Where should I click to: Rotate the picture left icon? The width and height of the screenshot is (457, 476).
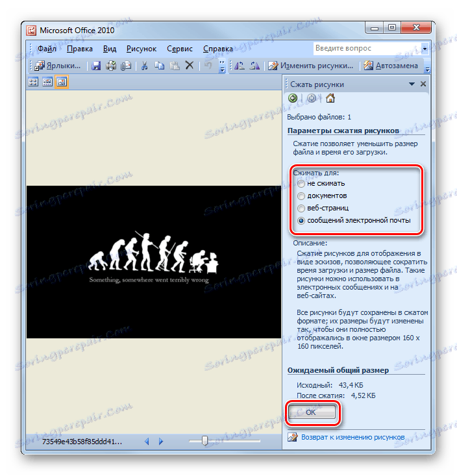(x=240, y=66)
